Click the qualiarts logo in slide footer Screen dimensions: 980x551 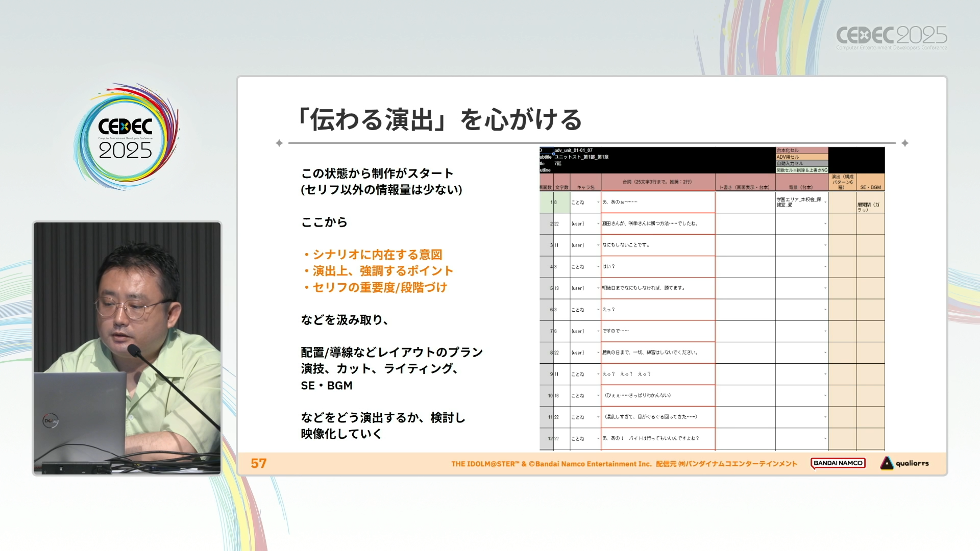pyautogui.click(x=904, y=463)
